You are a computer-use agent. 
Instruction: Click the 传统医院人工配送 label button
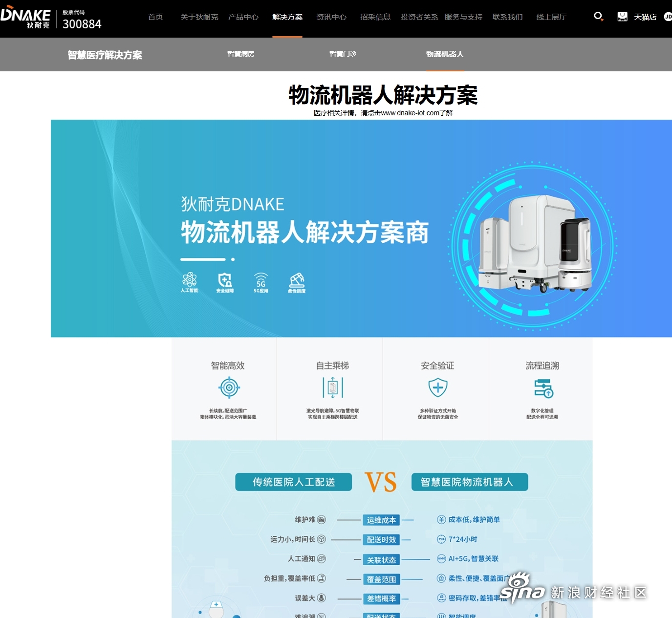[x=294, y=482]
